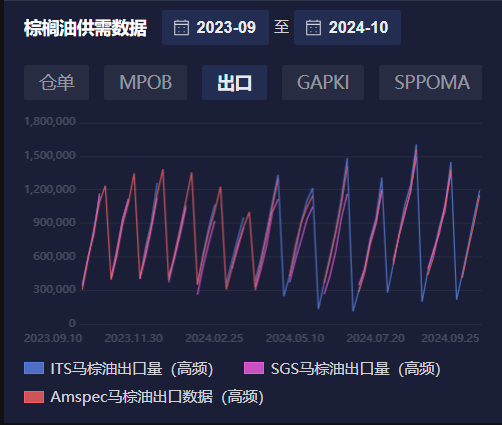Open the GAPKI tab
The image size is (502, 425).
(323, 82)
